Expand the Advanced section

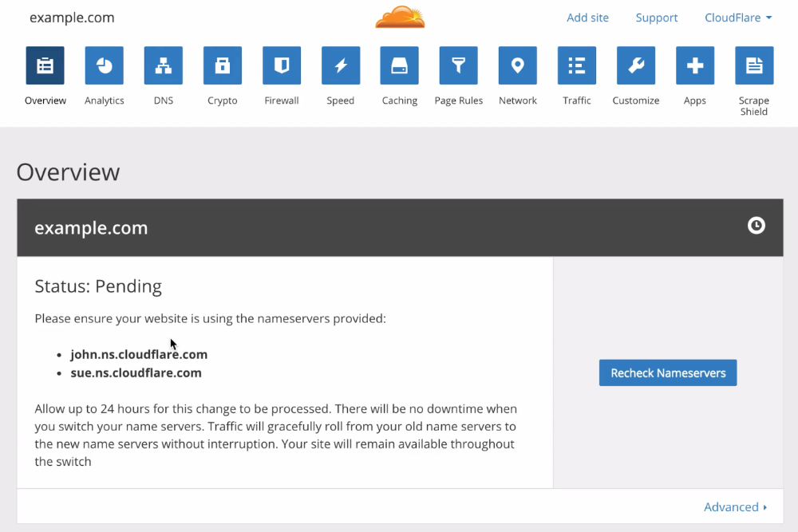pos(736,507)
